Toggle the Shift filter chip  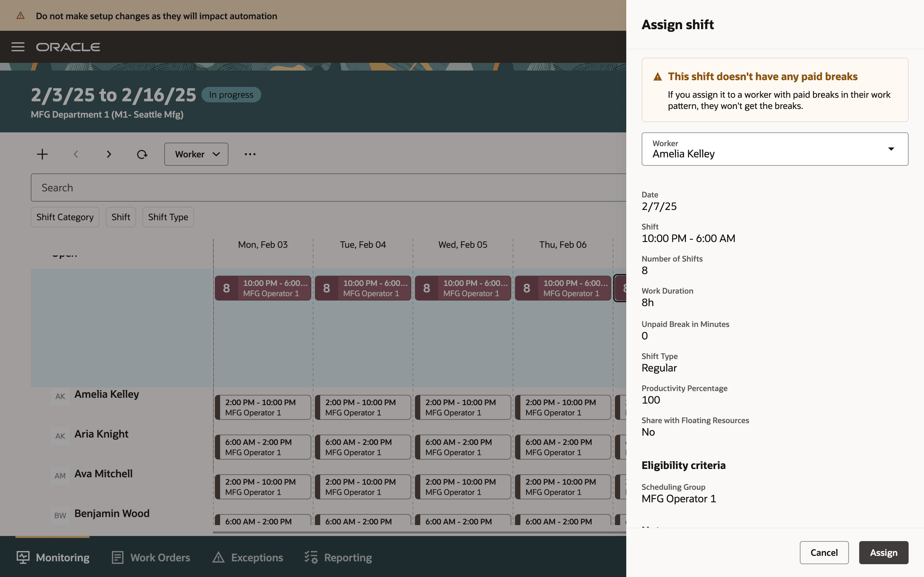pos(121,217)
